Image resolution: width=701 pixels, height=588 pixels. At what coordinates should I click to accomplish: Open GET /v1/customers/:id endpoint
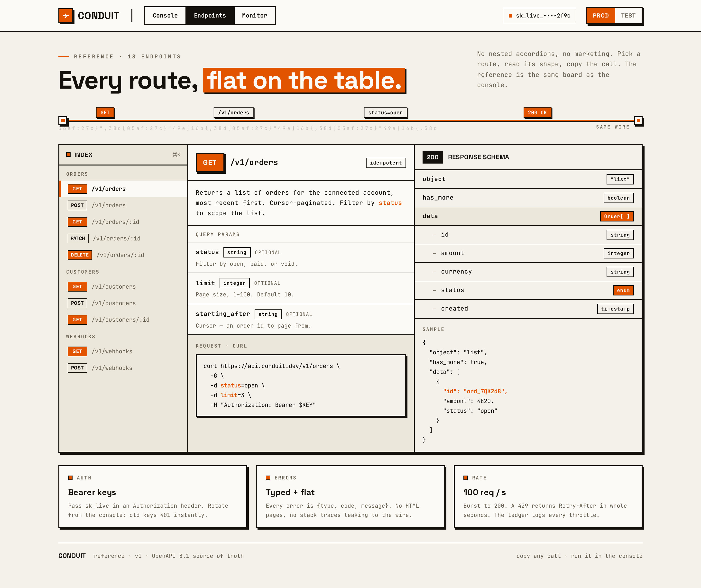(x=123, y=320)
